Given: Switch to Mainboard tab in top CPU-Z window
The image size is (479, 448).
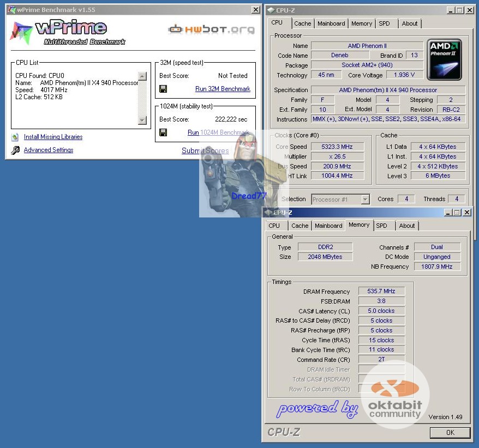Looking at the screenshot, I should point(331,23).
